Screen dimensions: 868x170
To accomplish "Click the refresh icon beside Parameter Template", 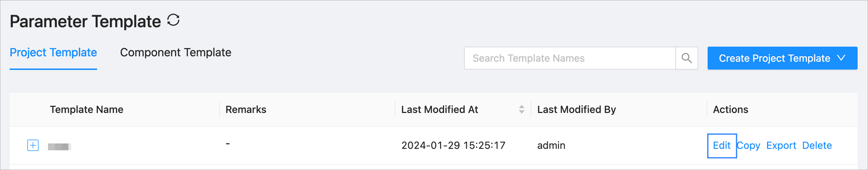I will click(173, 20).
